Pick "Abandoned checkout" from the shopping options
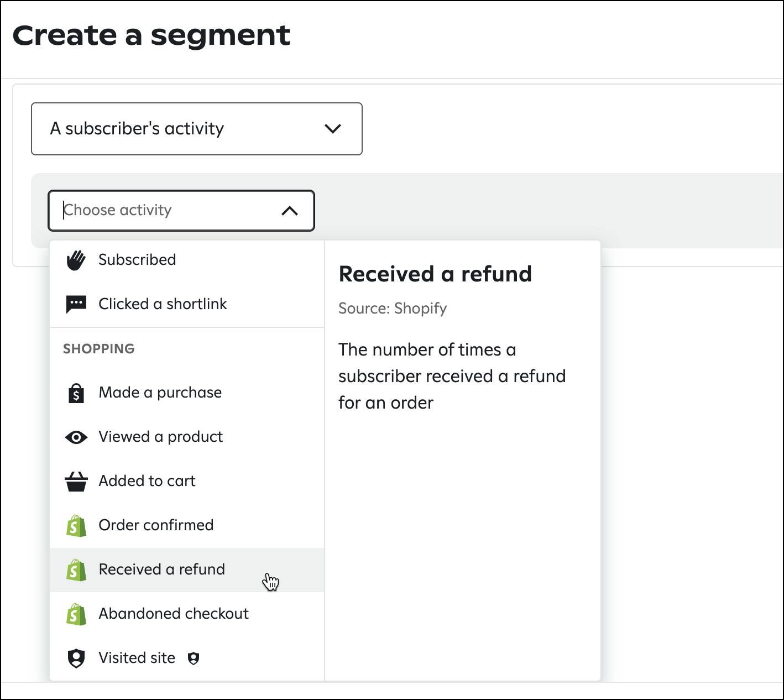This screenshot has width=784, height=700. (x=173, y=614)
